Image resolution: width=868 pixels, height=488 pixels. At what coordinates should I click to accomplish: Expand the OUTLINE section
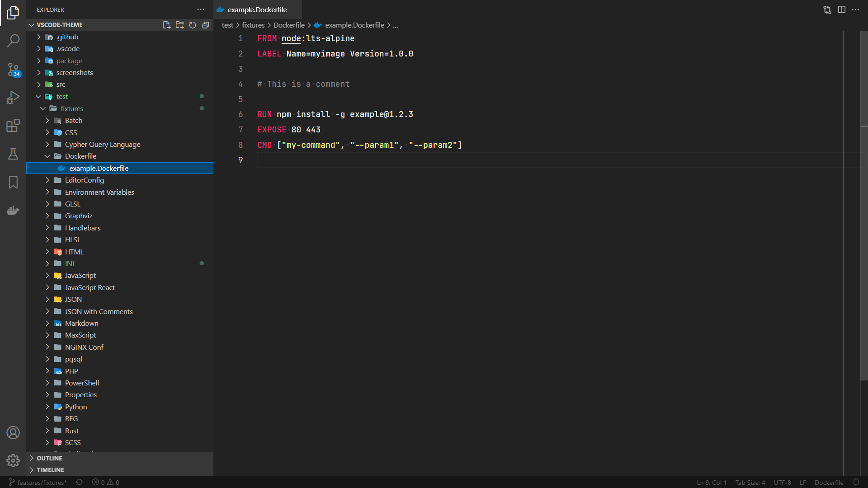[49, 458]
